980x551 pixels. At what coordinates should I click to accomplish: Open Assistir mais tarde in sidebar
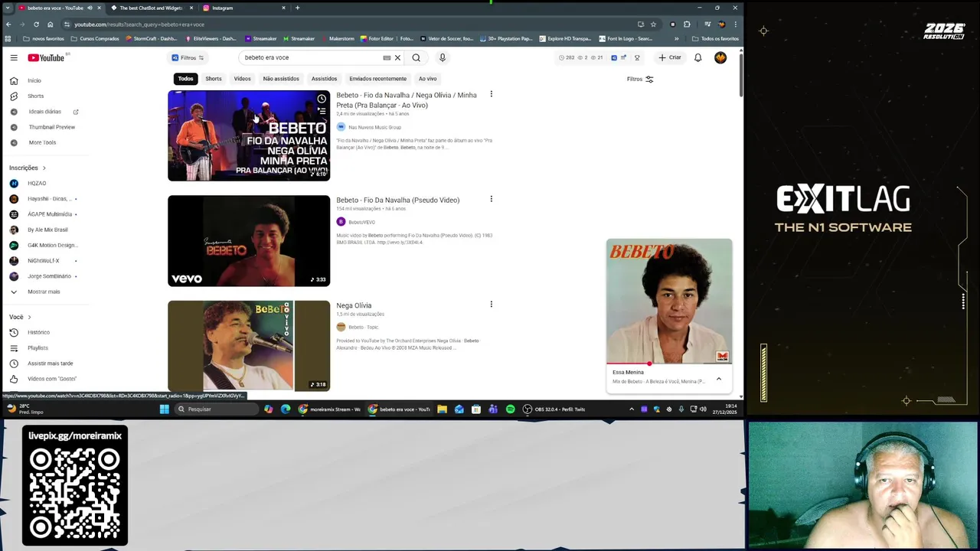[50, 364]
